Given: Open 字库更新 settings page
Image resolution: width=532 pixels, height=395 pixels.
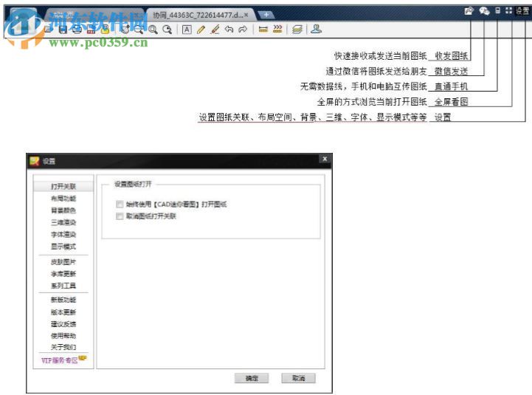Looking at the screenshot, I should click(63, 274).
